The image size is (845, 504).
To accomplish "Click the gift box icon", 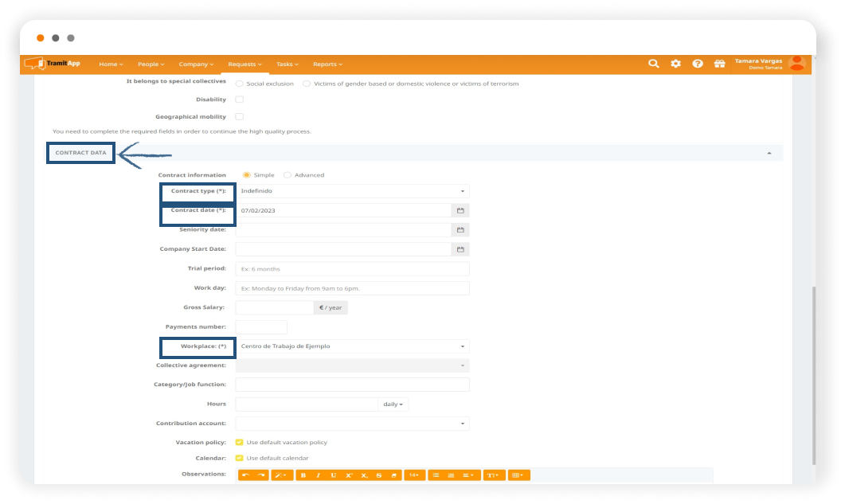I will point(719,64).
